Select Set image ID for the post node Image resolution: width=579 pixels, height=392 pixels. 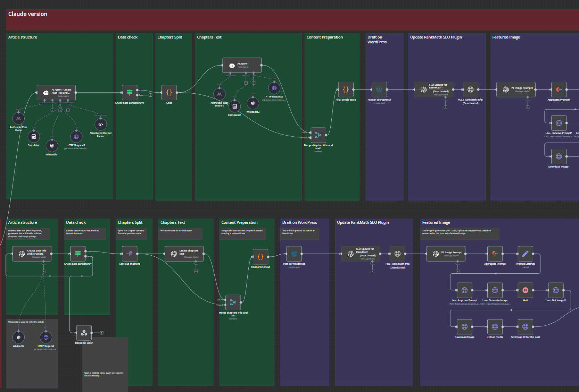pyautogui.click(x=526, y=327)
